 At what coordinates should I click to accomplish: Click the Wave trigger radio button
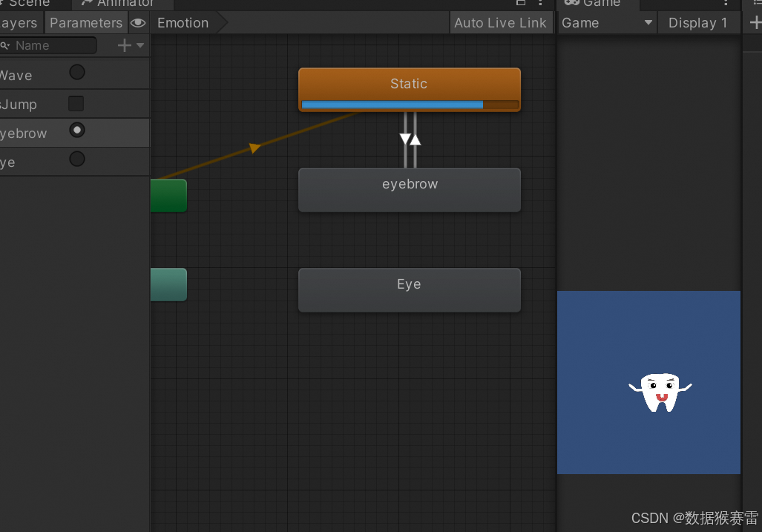pyautogui.click(x=76, y=72)
